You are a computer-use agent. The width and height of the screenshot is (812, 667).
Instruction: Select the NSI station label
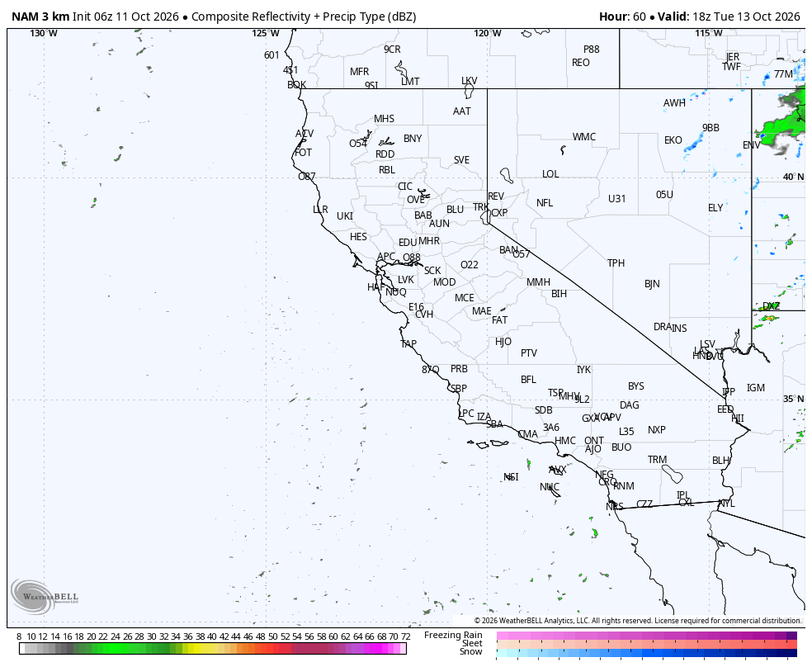coord(511,477)
